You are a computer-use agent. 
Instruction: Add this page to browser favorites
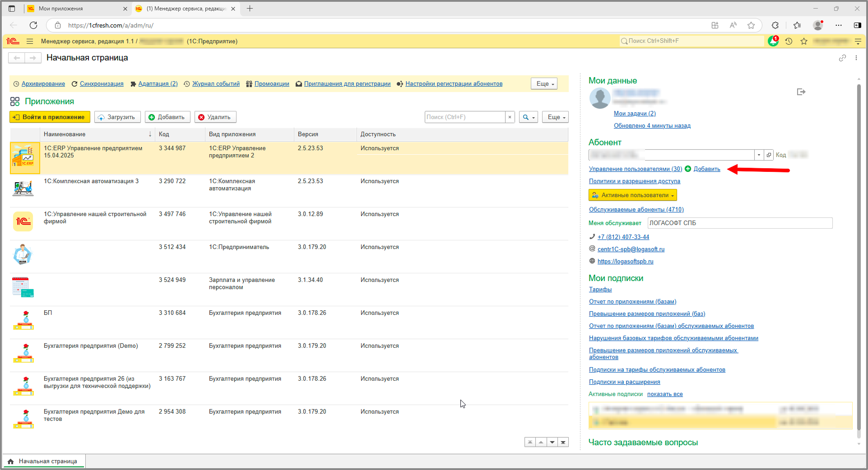[751, 25]
